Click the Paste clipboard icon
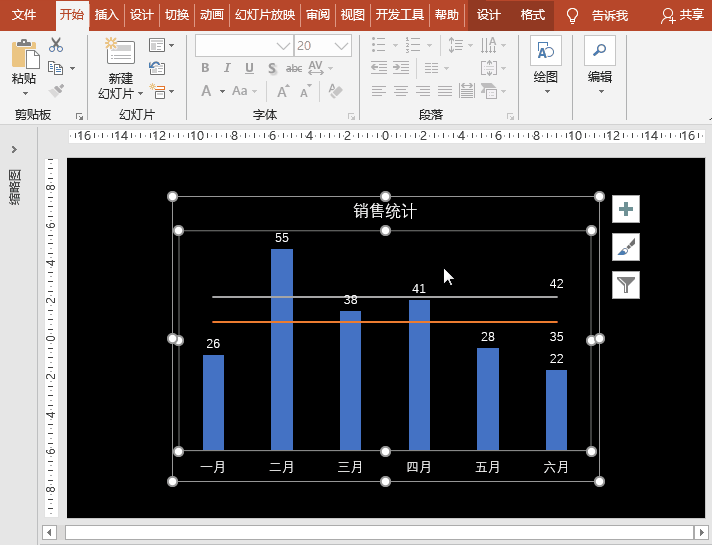The image size is (712, 545). [x=25, y=54]
